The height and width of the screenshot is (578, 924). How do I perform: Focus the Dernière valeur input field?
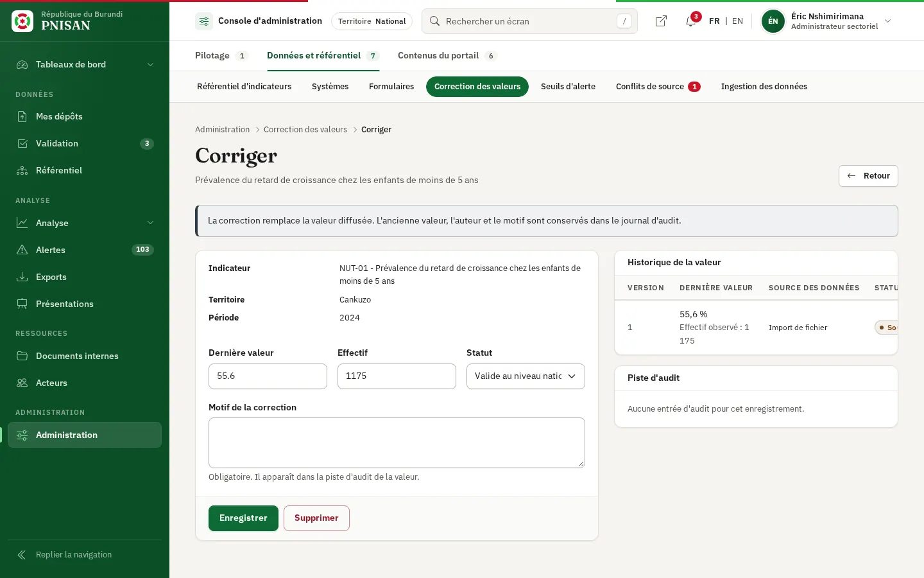(268, 376)
